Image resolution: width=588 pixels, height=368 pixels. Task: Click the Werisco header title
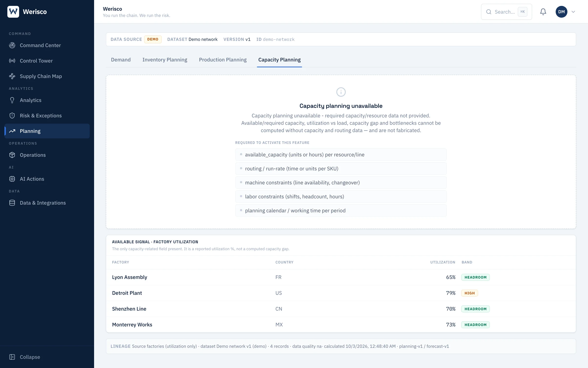[x=112, y=9]
